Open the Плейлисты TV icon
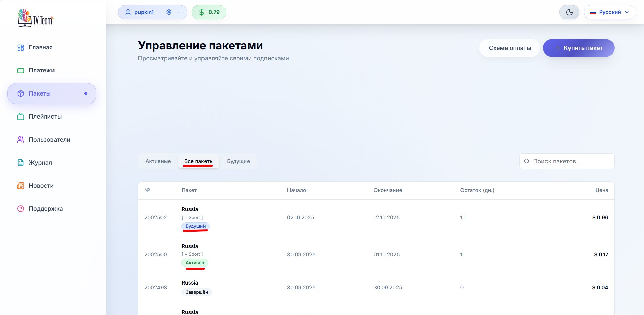 [x=21, y=117]
